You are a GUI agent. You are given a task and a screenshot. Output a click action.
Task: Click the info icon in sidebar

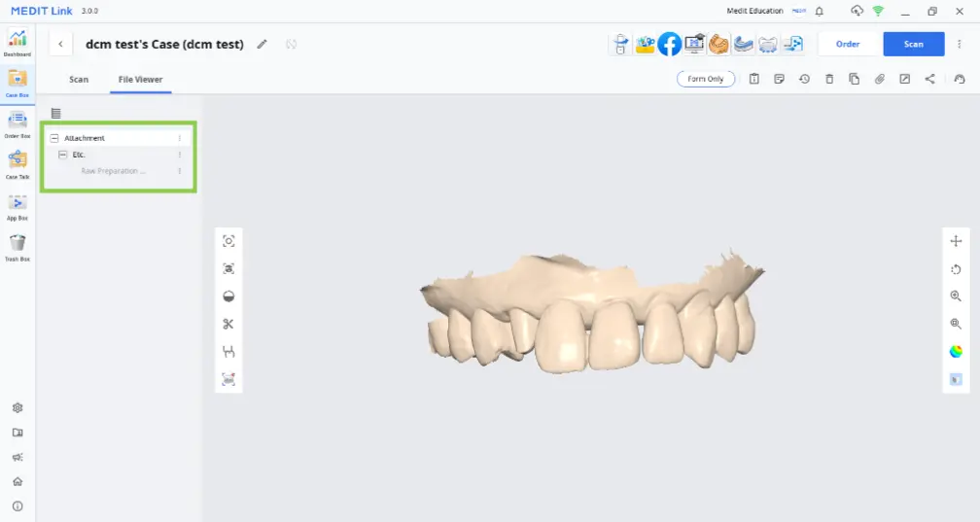(x=17, y=506)
